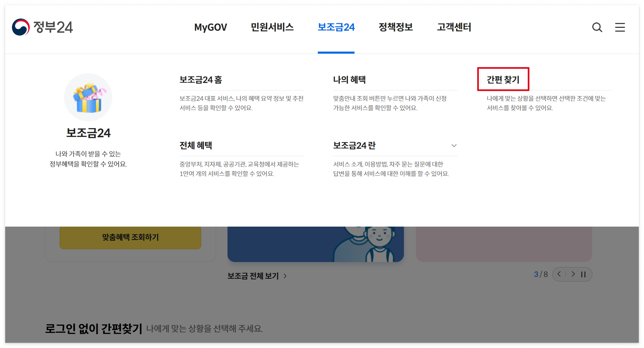
Task: Select the MyGOV menu item
Action: pyautogui.click(x=210, y=27)
